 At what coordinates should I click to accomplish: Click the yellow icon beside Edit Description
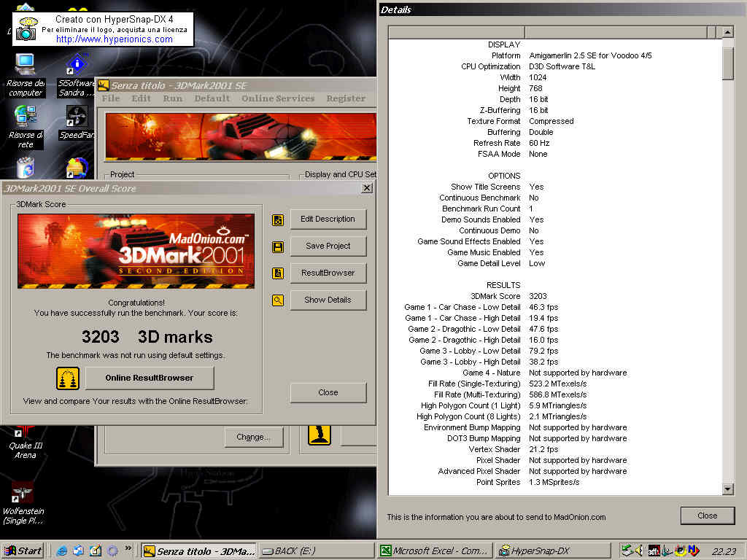coord(278,219)
